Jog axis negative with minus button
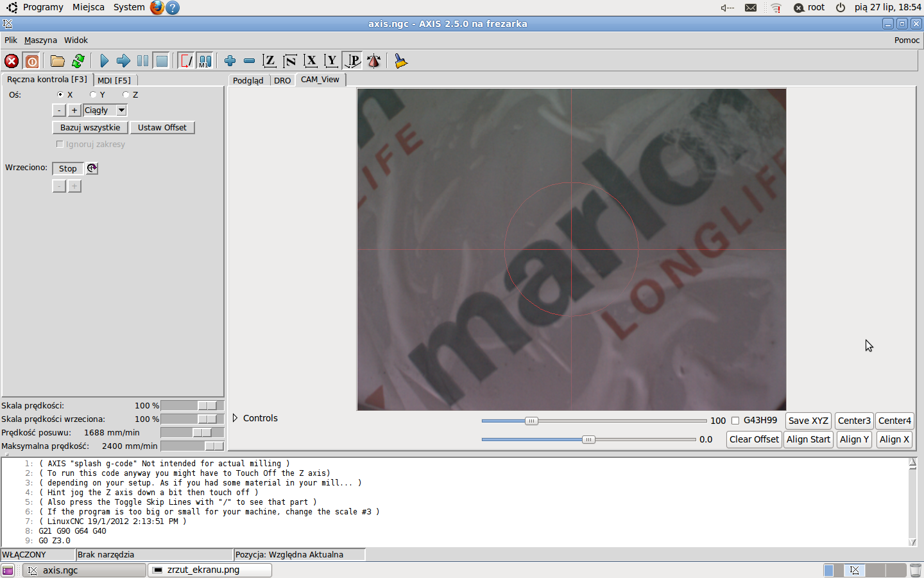Viewport: 924px width, 578px height. pos(59,110)
